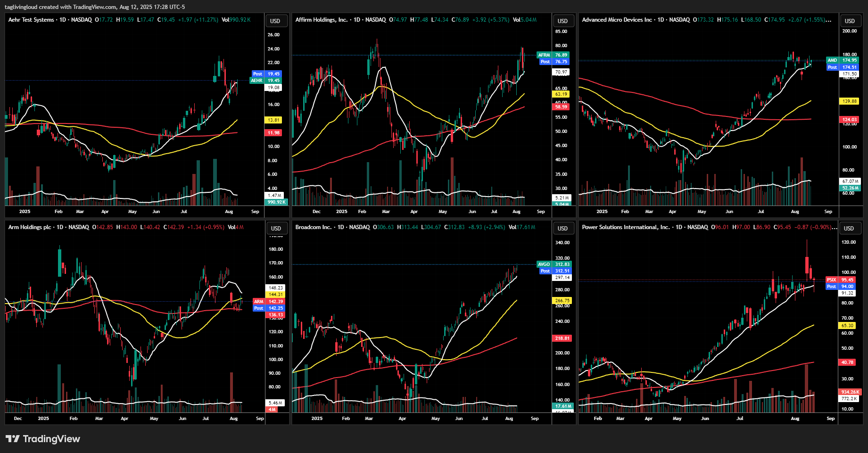Screen dimensions: 868x453
Task: Select the white 70.97 label on Affirm chart
Action: click(x=561, y=72)
